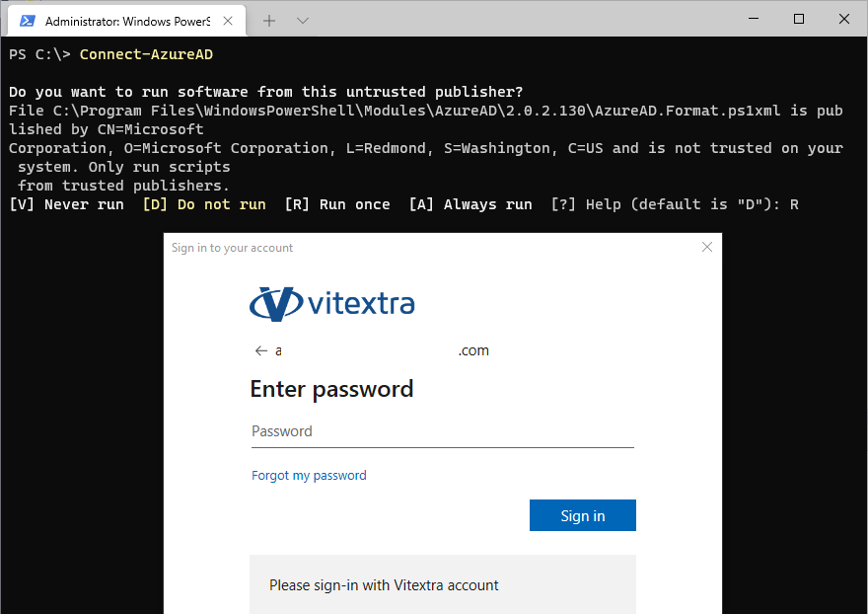Click the Vitextra logo in the dialog
Image resolution: width=868 pixels, height=614 pixels.
point(331,303)
